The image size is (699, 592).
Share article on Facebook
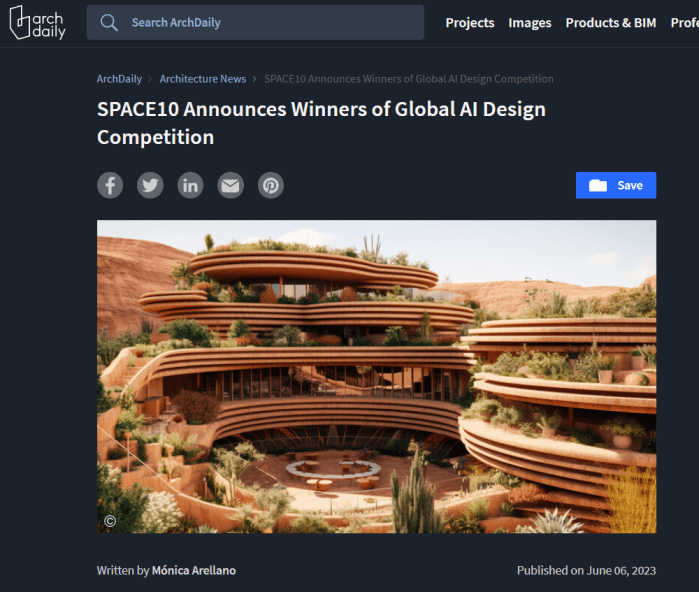click(110, 185)
